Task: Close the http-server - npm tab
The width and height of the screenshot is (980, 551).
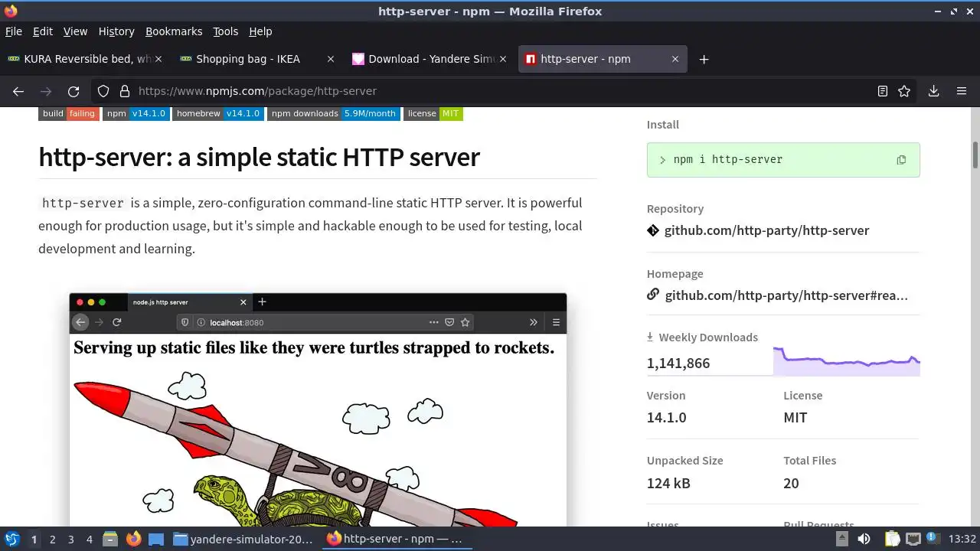Action: tap(675, 59)
